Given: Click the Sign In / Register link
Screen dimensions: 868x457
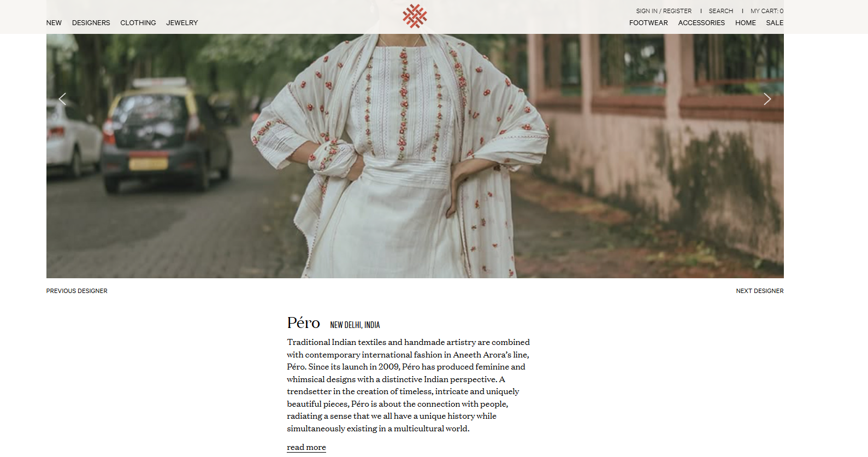Looking at the screenshot, I should (x=664, y=11).
